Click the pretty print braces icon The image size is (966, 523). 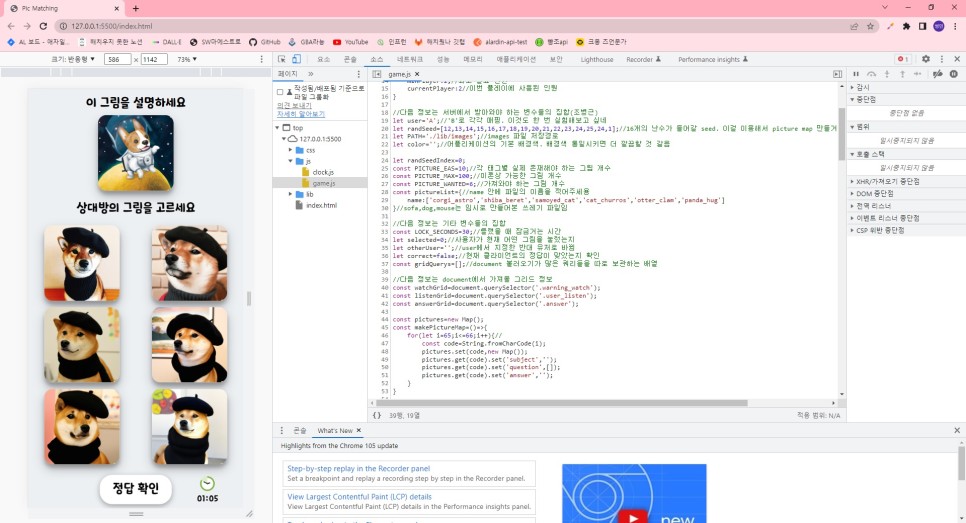point(377,414)
